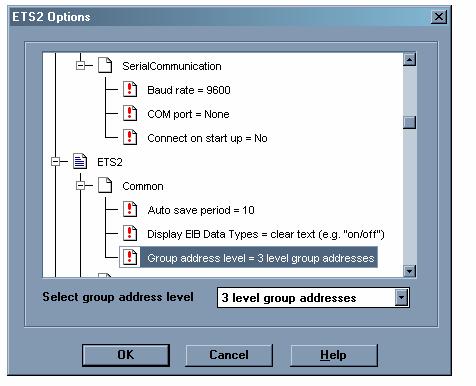
Task: Select 'Connect on start up = No' row
Action: point(207,138)
